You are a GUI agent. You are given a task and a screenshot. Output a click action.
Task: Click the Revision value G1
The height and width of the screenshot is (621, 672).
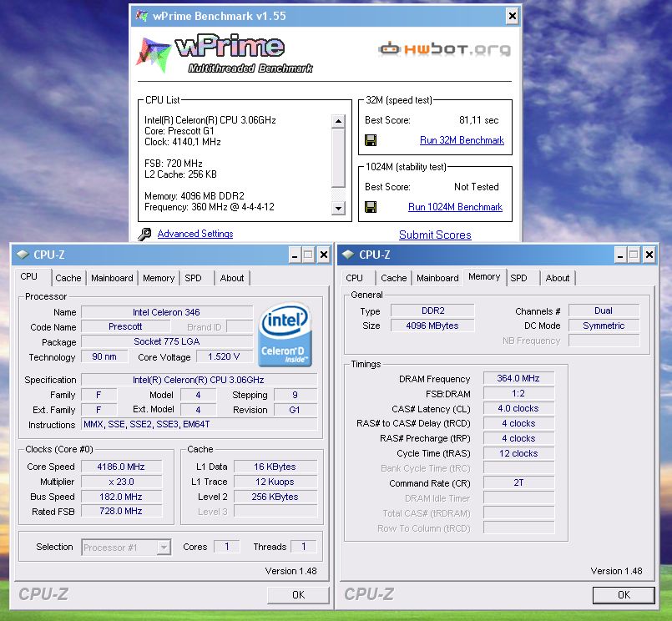pos(295,410)
